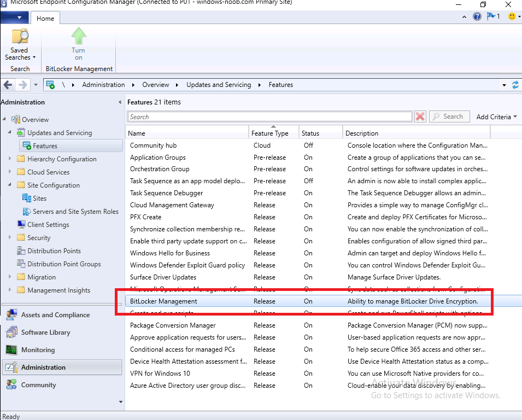Open the console help question mark icon
522x420 pixels.
(x=477, y=16)
